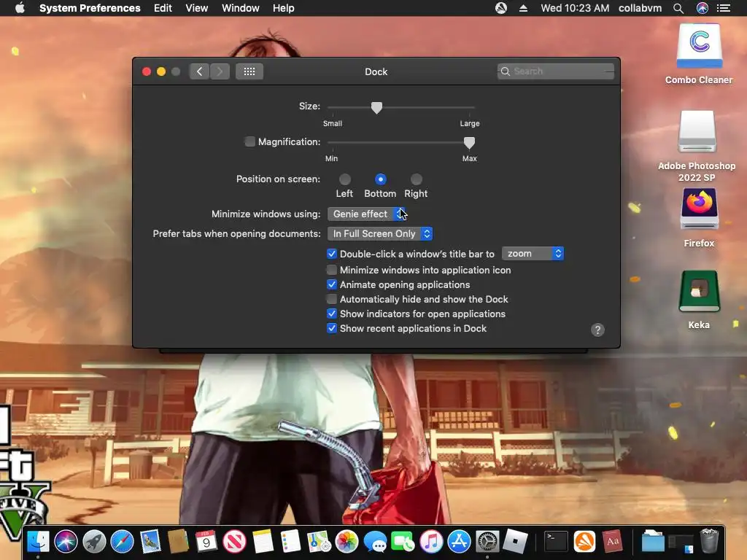Viewport: 747px width, 560px height.
Task: Open Dictionary icon in Dock
Action: [613, 542]
